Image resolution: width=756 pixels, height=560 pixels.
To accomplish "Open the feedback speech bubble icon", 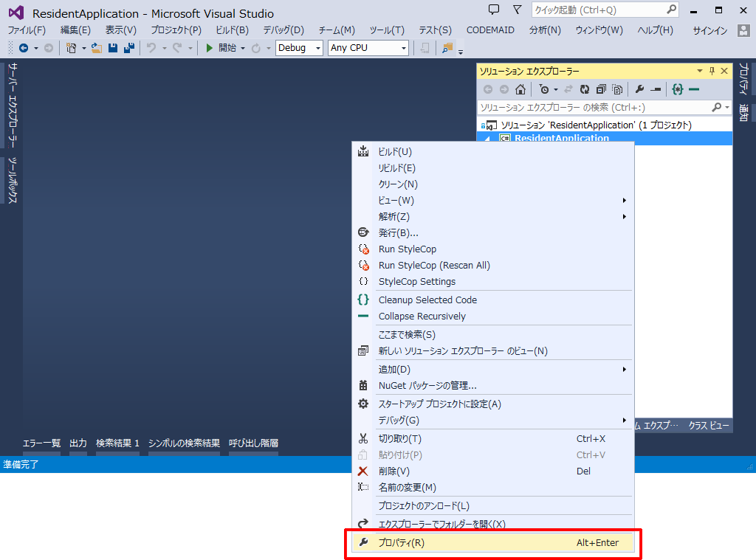I will coord(494,10).
